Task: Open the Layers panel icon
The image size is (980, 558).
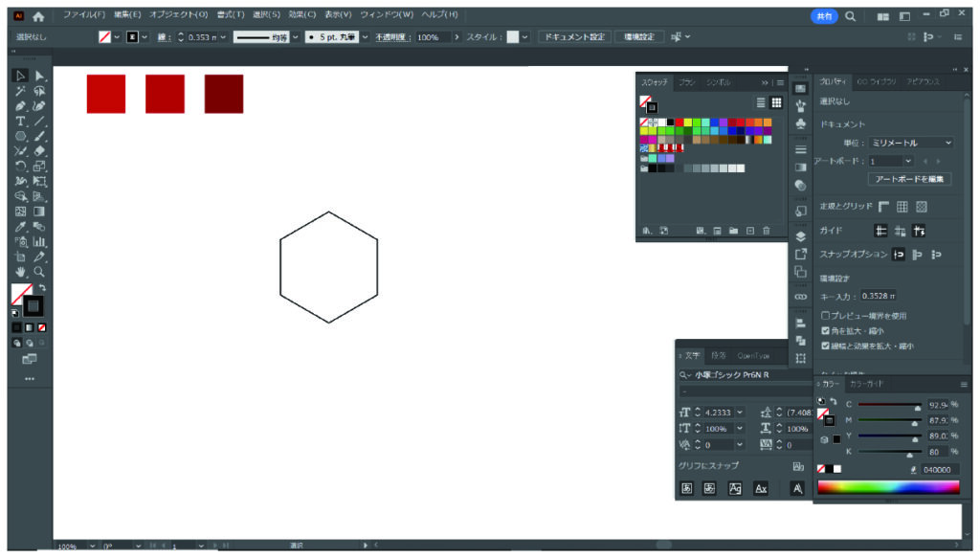Action: point(801,236)
